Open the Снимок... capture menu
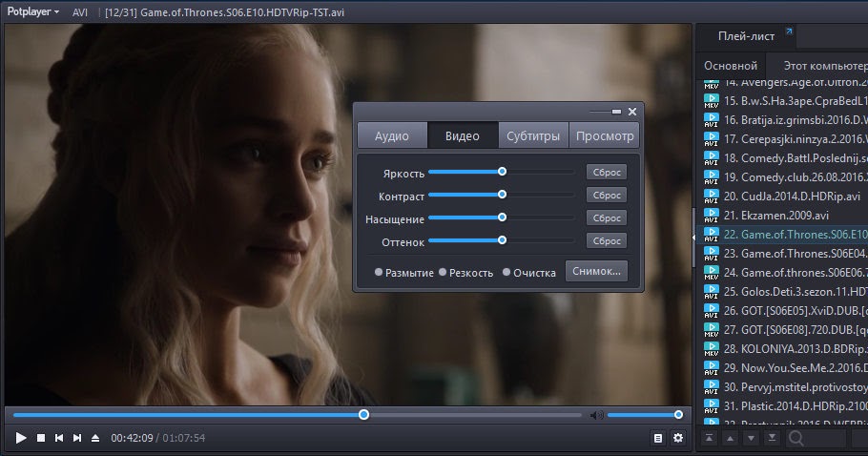This screenshot has width=868, height=456. point(596,271)
